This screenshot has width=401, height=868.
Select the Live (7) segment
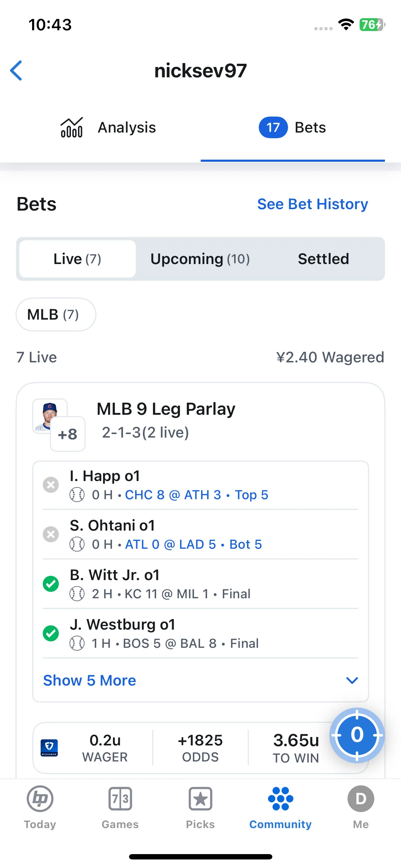77,259
